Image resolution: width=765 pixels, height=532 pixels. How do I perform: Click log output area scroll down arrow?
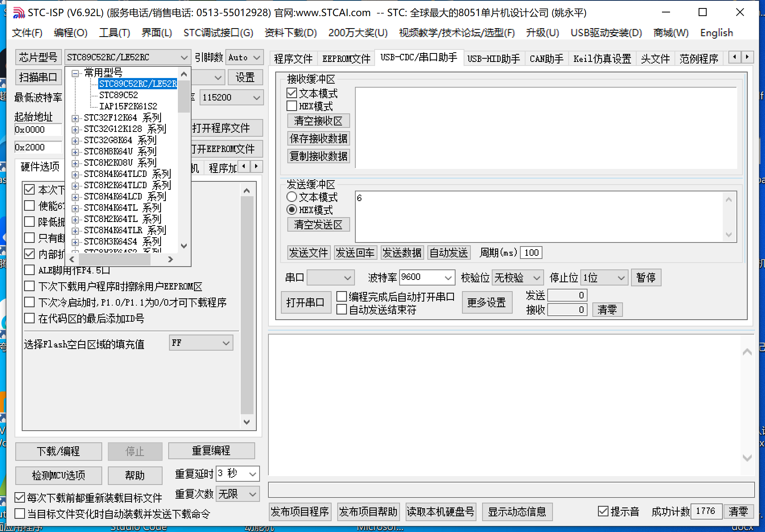pyautogui.click(x=747, y=458)
